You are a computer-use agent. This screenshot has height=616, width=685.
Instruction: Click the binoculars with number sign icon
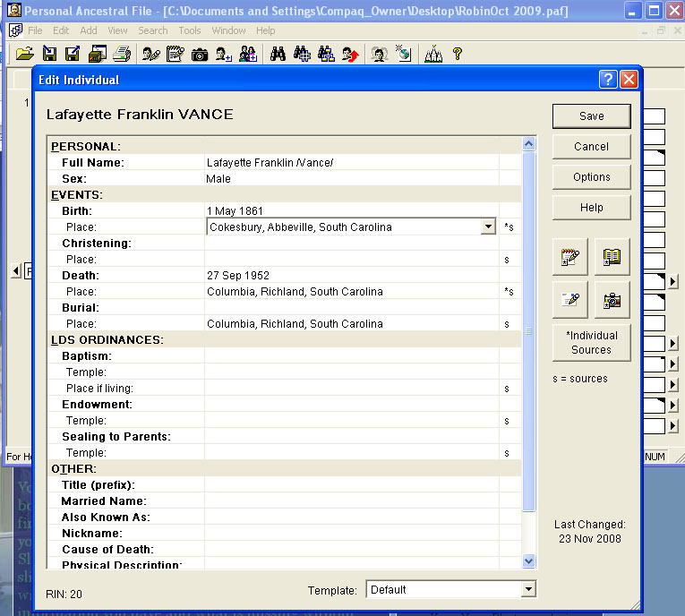(302, 55)
